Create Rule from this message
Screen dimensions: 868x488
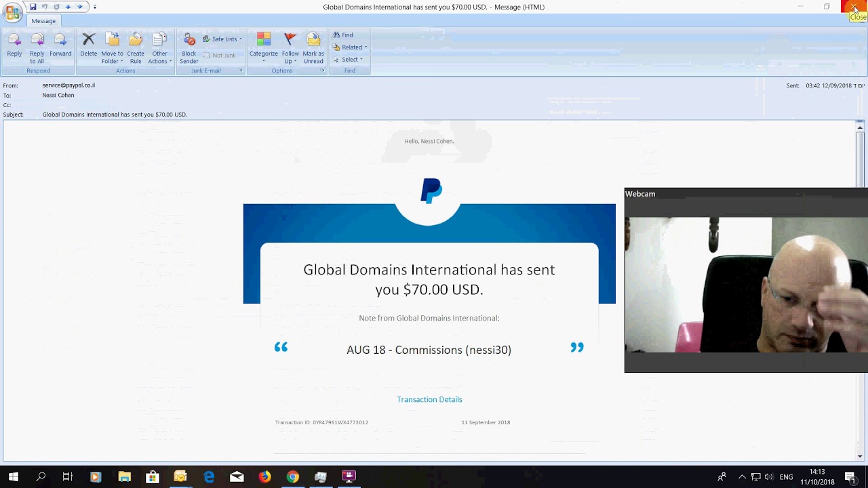click(136, 47)
